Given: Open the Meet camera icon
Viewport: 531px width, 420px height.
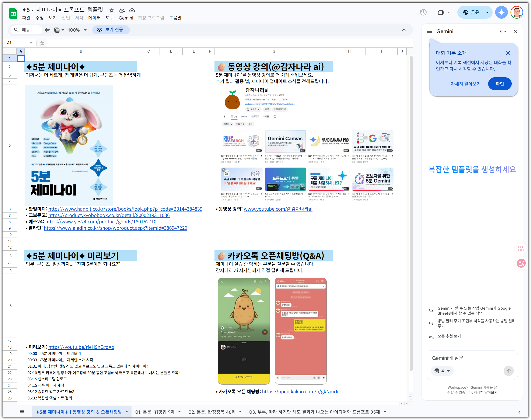Looking at the screenshot, I should point(441,12).
